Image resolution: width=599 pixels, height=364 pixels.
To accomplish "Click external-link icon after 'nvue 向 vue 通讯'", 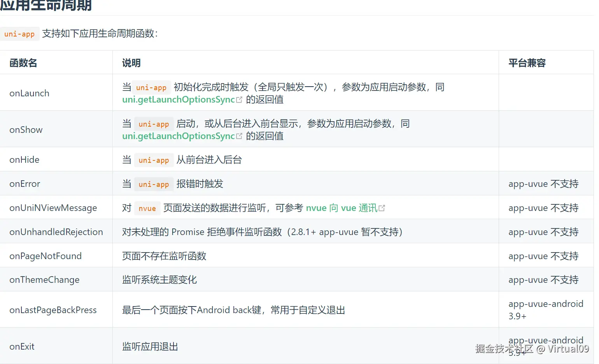I will coord(382,208).
